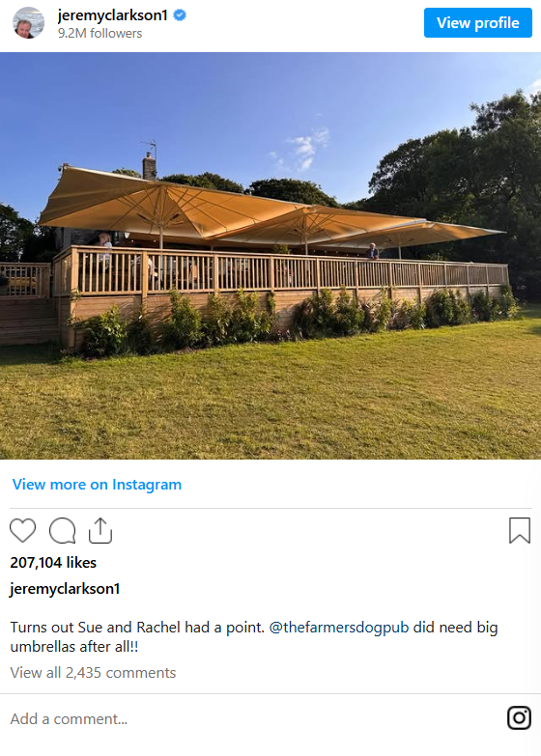Follow the View more on Instagram link
This screenshot has width=541, height=756.
pos(97,484)
